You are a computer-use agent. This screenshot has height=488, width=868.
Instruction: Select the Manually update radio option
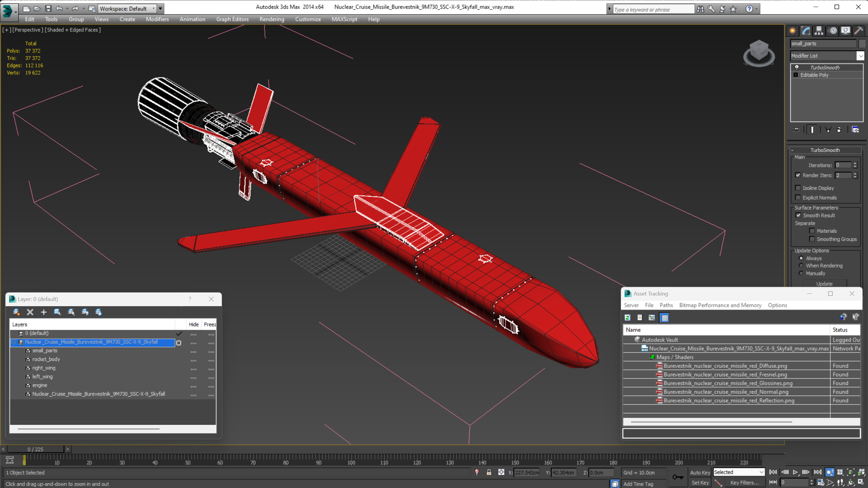pyautogui.click(x=801, y=273)
